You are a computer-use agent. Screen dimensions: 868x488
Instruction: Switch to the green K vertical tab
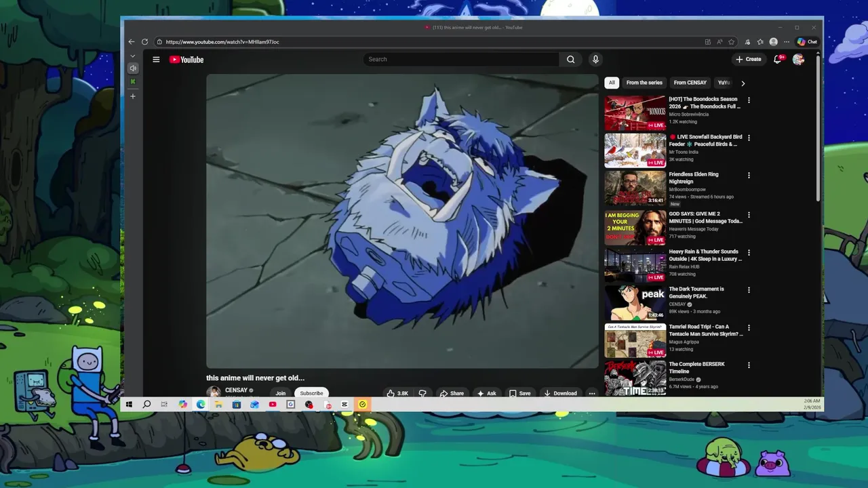[133, 82]
